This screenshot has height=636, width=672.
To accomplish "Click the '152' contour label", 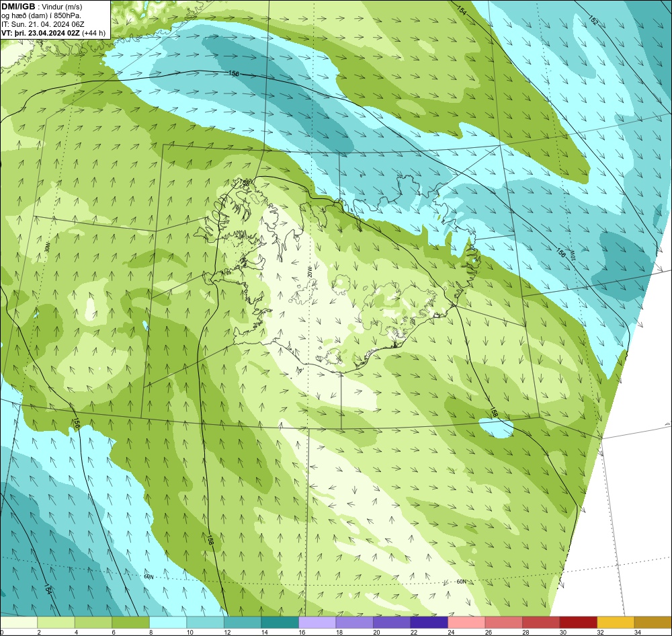I will (x=593, y=20).
